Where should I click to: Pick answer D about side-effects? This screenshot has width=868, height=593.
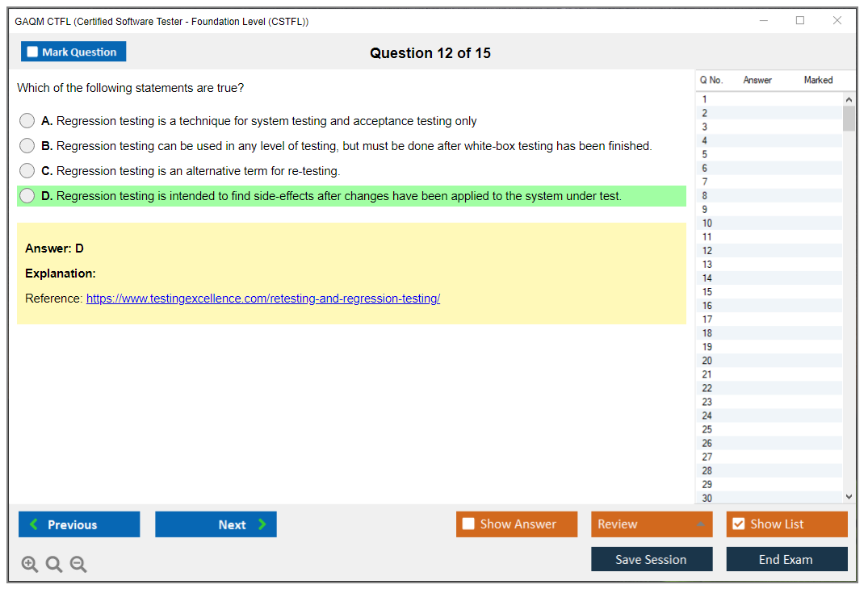(27, 196)
